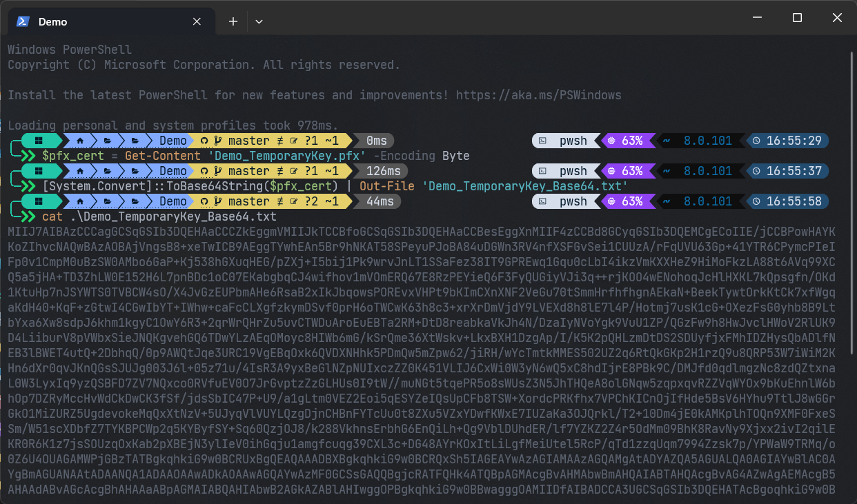Click the 8.0.101 version in the 16:55:58 row

(708, 201)
